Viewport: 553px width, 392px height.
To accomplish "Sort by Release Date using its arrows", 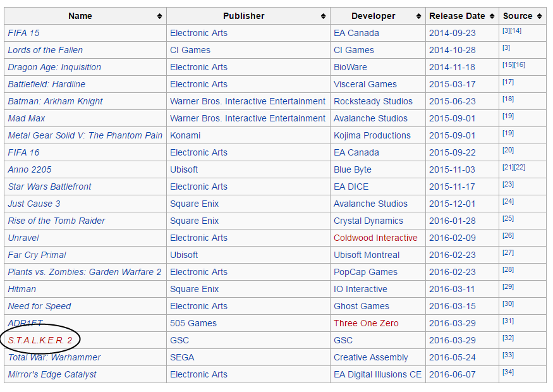I will tap(492, 16).
